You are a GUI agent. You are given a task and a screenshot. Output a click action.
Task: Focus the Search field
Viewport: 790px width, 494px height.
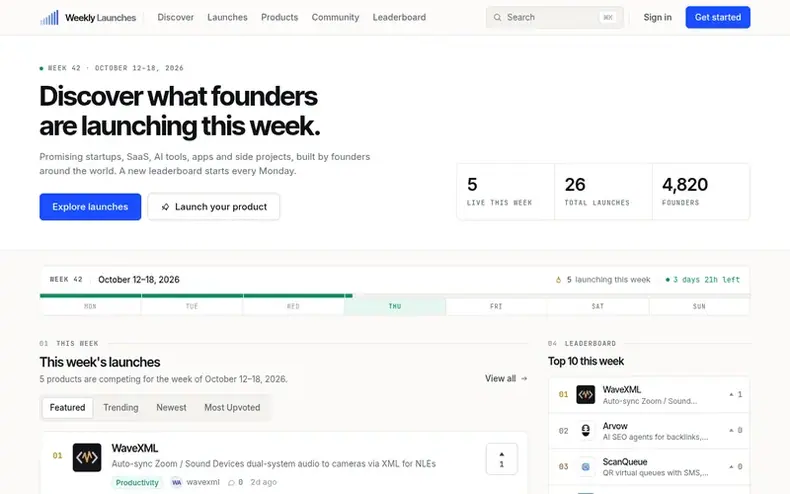point(555,18)
